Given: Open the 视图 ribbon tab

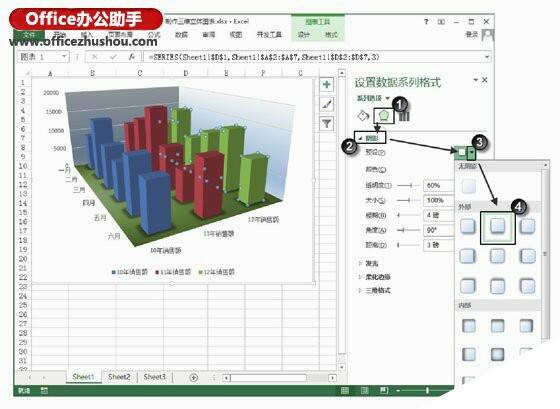Looking at the screenshot, I should 236,35.
